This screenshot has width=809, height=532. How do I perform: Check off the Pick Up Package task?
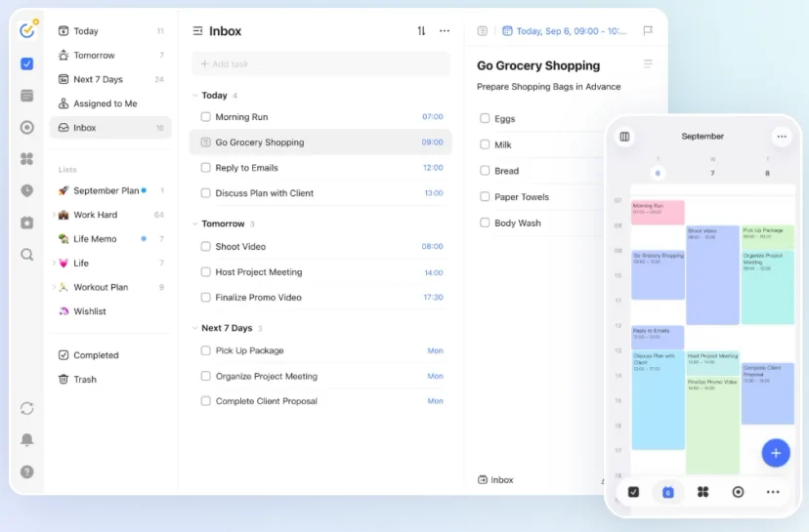coord(206,350)
